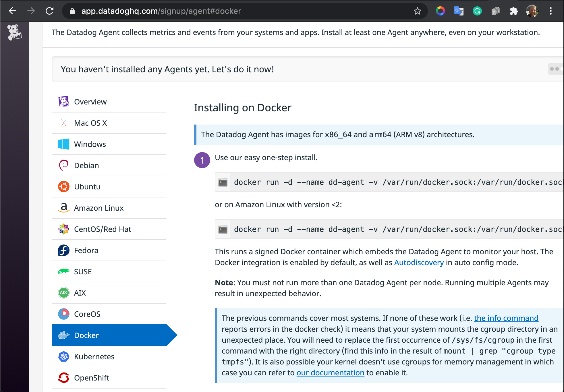Click the Chrome profile avatar
Image resolution: width=564 pixels, height=392 pixels.
pyautogui.click(x=532, y=11)
